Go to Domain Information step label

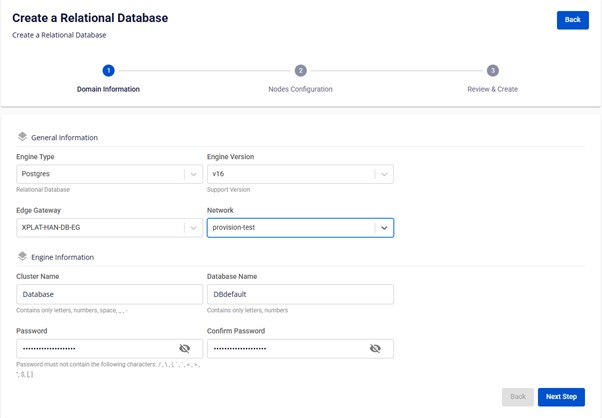click(x=108, y=89)
